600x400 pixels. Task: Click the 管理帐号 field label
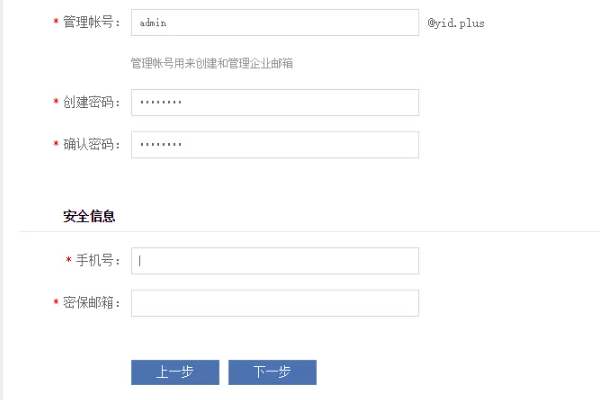tap(90, 22)
